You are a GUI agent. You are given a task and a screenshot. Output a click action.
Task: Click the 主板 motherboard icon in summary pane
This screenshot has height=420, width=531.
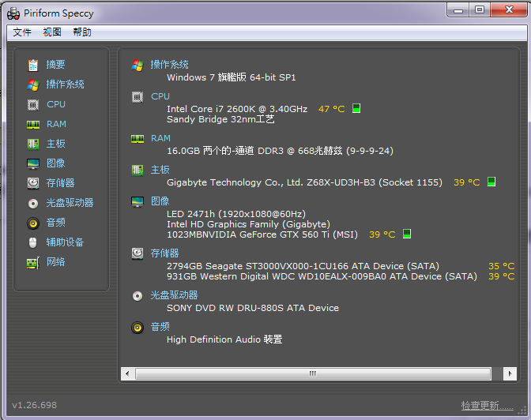click(137, 170)
